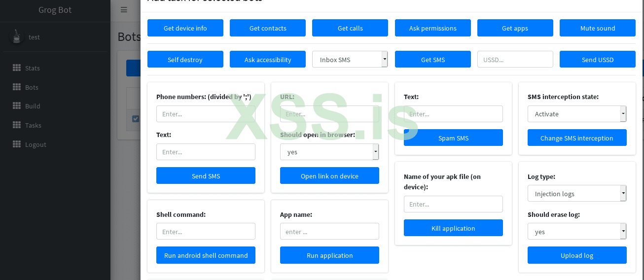
Task: Focus the Shell command input field
Action: click(x=206, y=231)
